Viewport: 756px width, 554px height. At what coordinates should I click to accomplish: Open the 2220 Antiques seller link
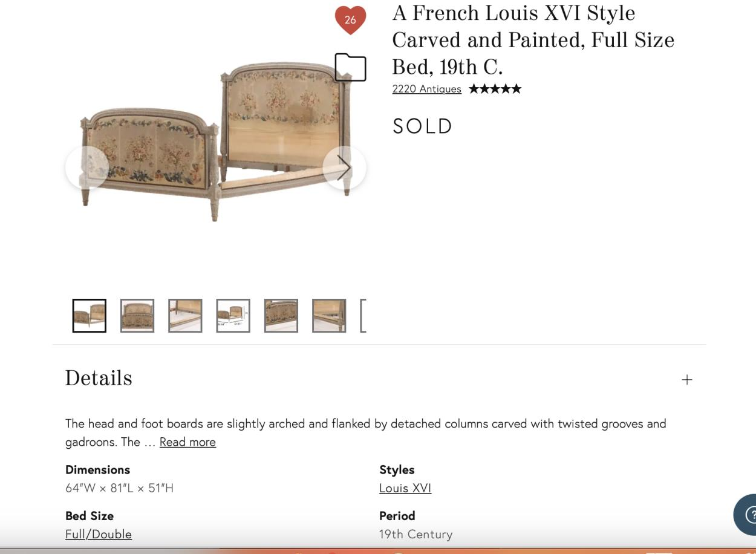pyautogui.click(x=426, y=89)
